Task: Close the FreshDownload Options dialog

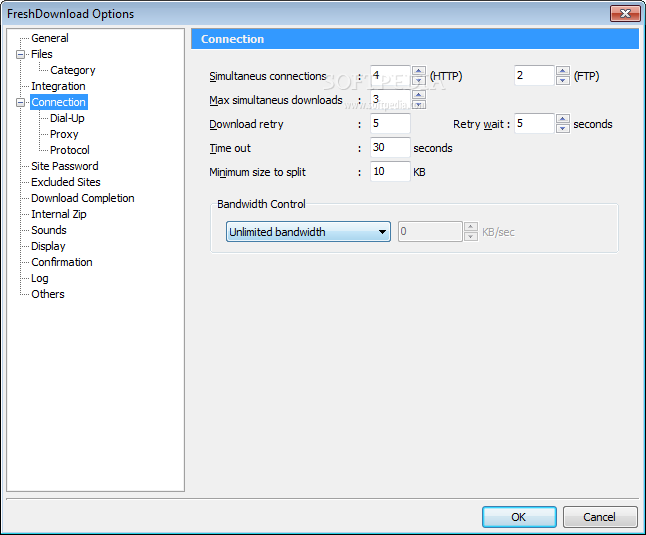Action: point(625,14)
